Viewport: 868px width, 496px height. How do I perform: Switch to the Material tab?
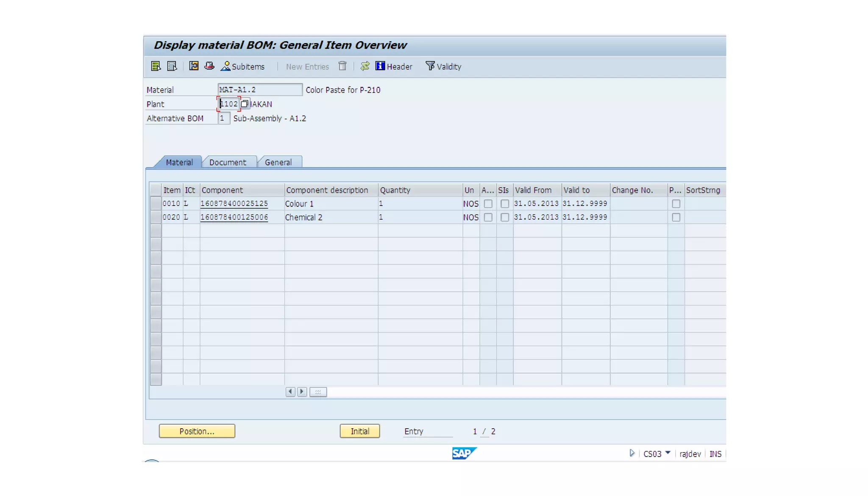pyautogui.click(x=179, y=162)
